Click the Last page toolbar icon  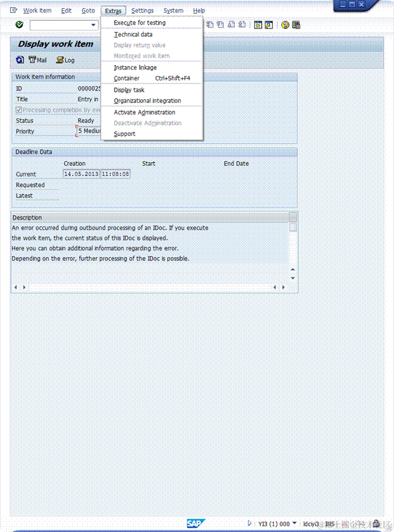click(x=242, y=25)
